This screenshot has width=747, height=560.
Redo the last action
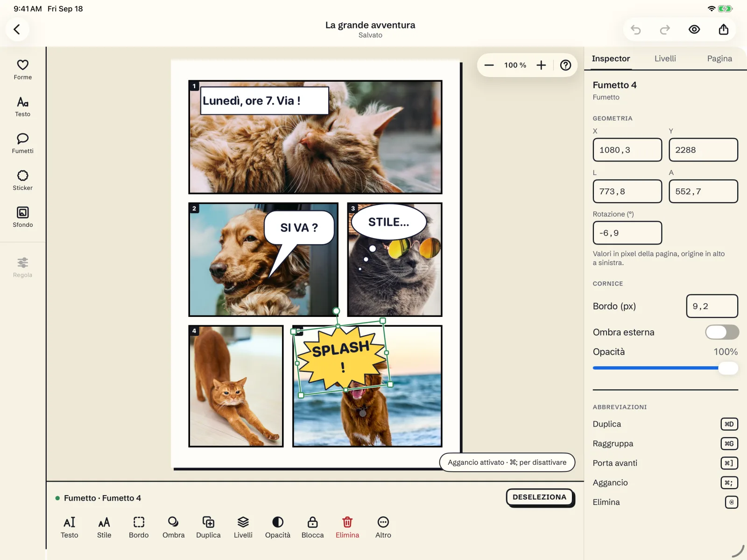pos(665,29)
